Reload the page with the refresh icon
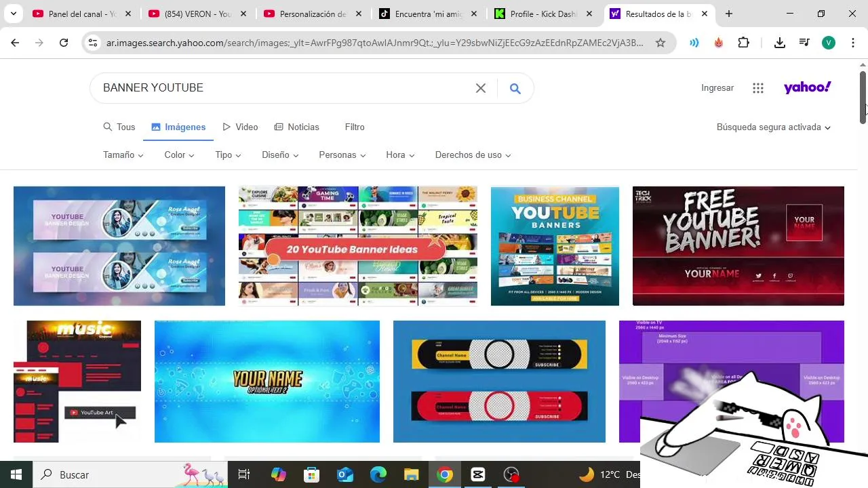The height and width of the screenshot is (488, 868). tap(64, 43)
